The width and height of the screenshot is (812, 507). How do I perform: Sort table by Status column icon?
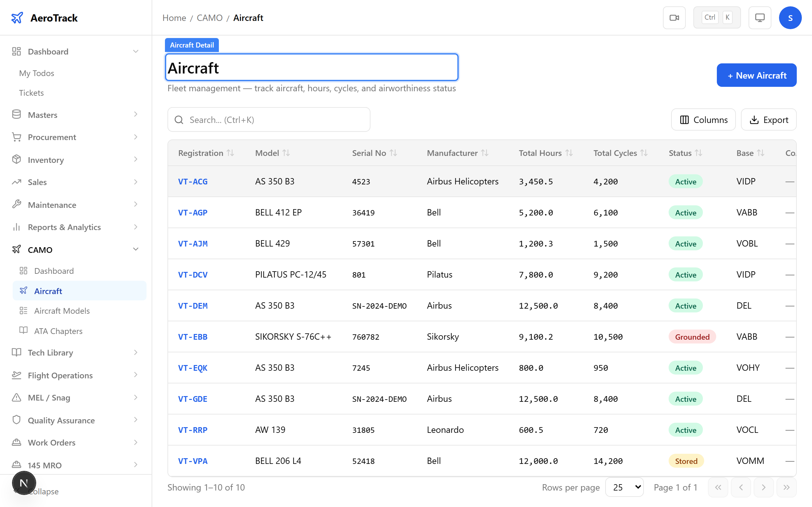[698, 153]
